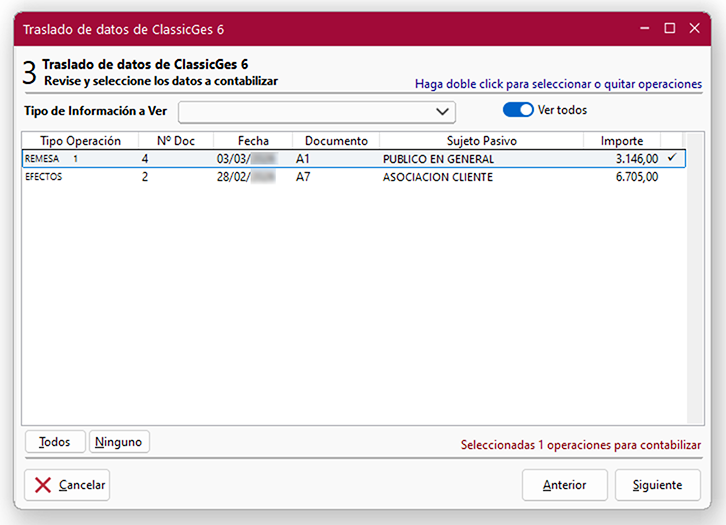Click the red X Cancelar icon
This screenshot has width=726, height=525.
(43, 485)
